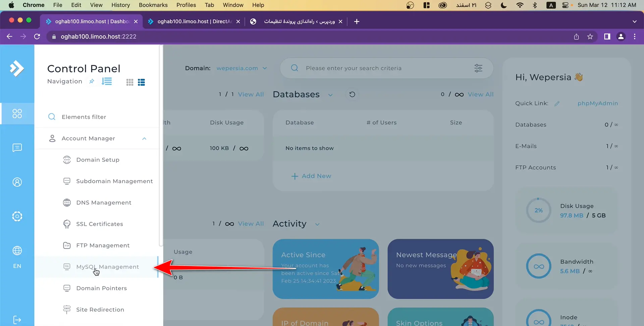Open the user profile icon in left rail
644x326 pixels.
click(17, 182)
